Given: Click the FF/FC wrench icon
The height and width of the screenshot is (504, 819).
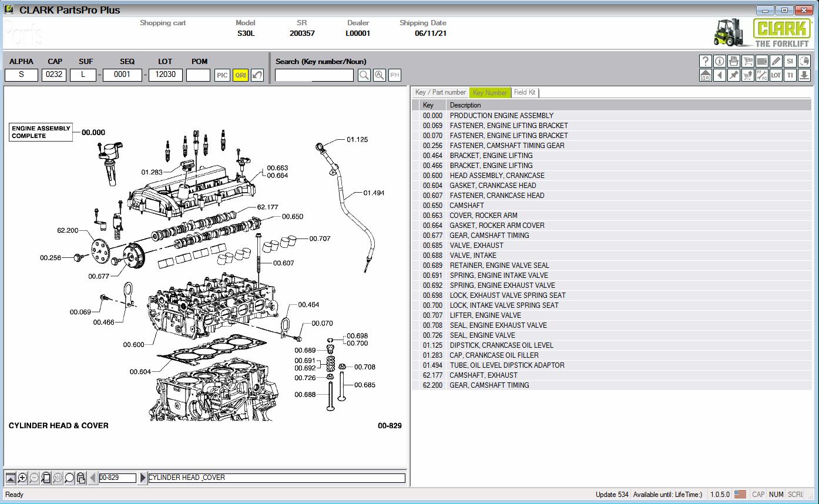Looking at the screenshot, I should coord(762,75).
